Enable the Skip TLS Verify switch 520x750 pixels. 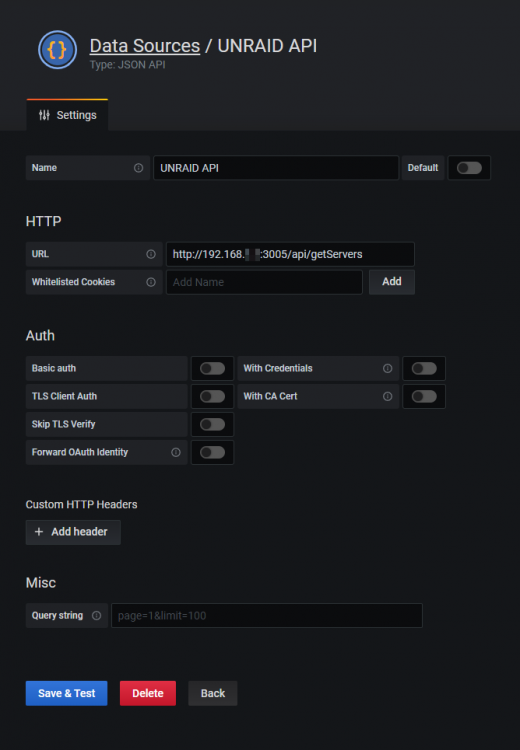(x=212, y=424)
